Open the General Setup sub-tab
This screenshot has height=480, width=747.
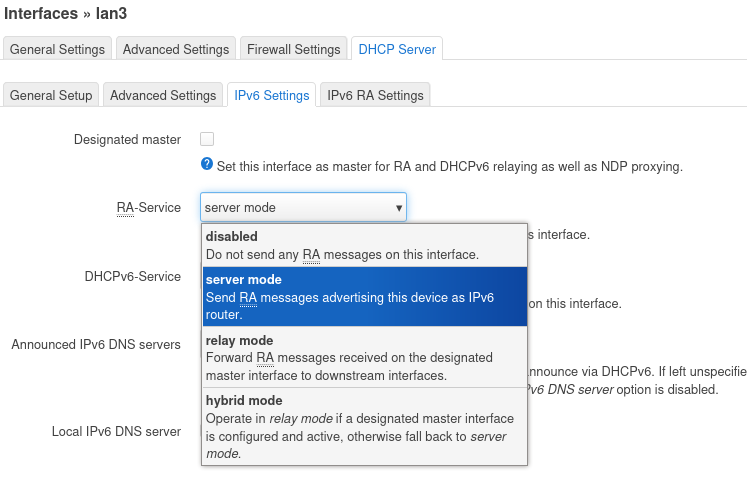point(51,95)
